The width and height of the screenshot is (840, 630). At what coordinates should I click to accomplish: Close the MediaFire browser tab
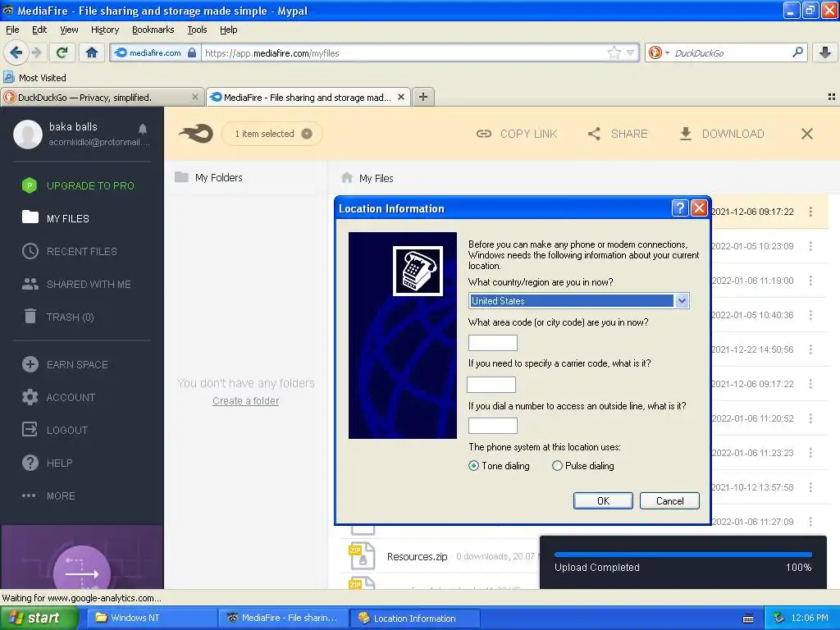pos(400,97)
